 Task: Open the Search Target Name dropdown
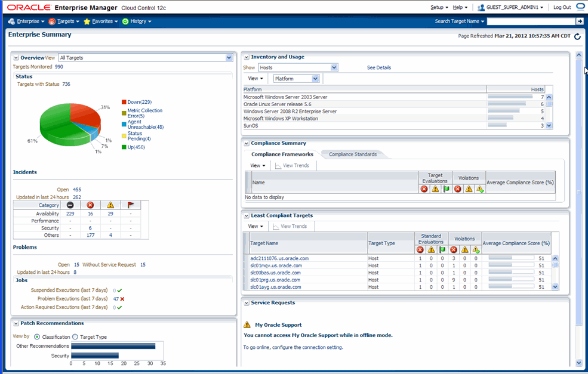[460, 21]
